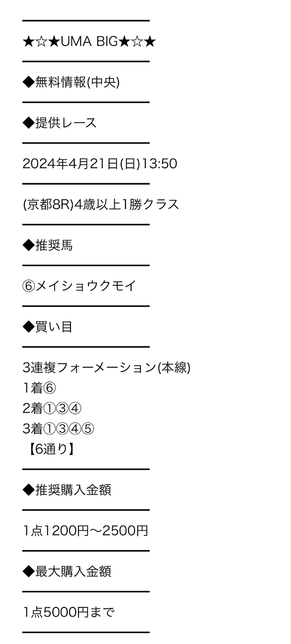
Task: Click the ◆推奨購入金額 heading
Action: click(67, 490)
